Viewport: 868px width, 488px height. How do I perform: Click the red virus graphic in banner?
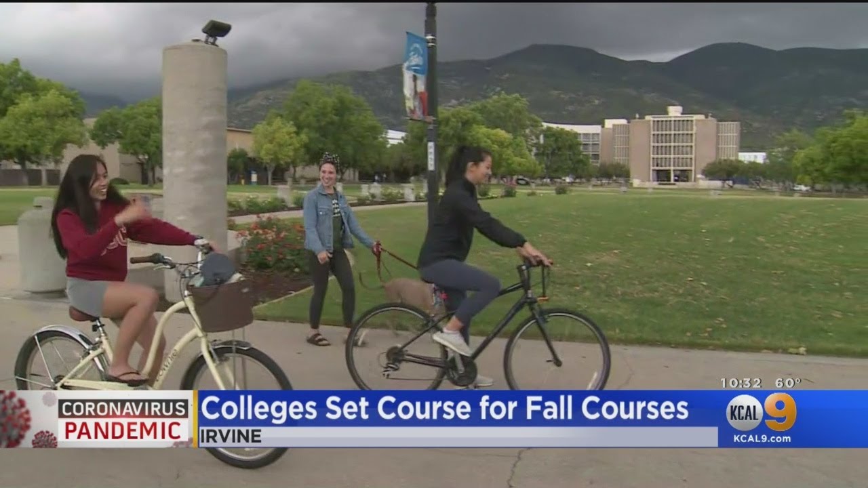tap(15, 419)
